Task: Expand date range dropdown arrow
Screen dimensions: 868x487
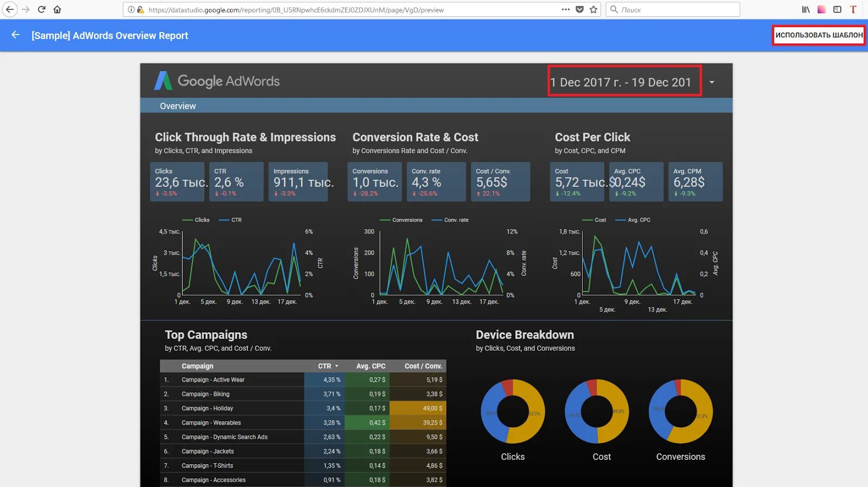Action: pyautogui.click(x=712, y=83)
